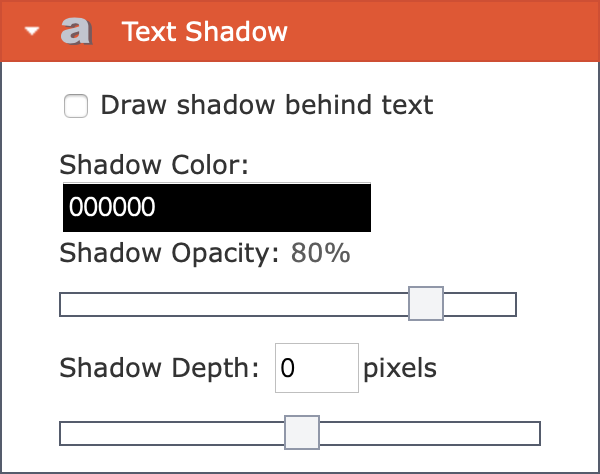Viewport: 600px width, 474px height.
Task: Click the Shadow Color label
Action: pos(154,165)
